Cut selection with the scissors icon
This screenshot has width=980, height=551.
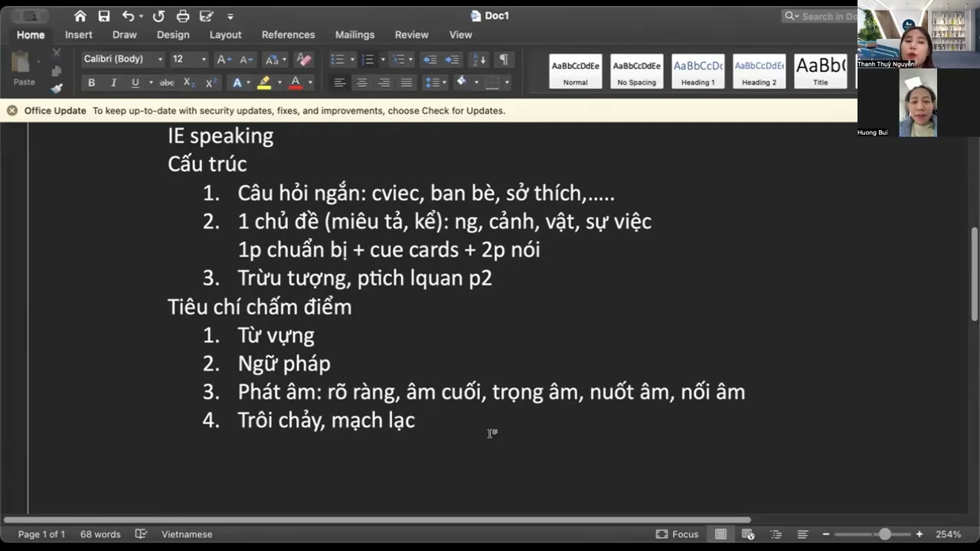coord(56,53)
